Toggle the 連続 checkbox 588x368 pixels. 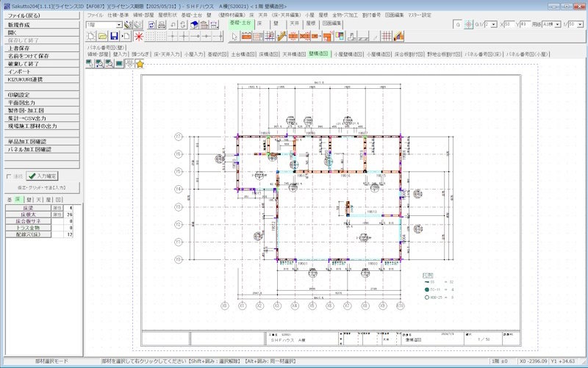click(9, 176)
